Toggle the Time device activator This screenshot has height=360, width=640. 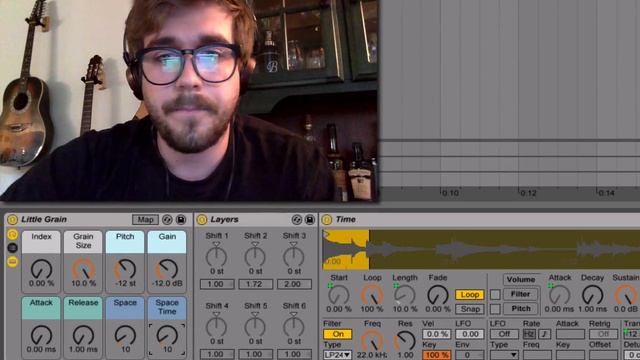pyautogui.click(x=327, y=220)
